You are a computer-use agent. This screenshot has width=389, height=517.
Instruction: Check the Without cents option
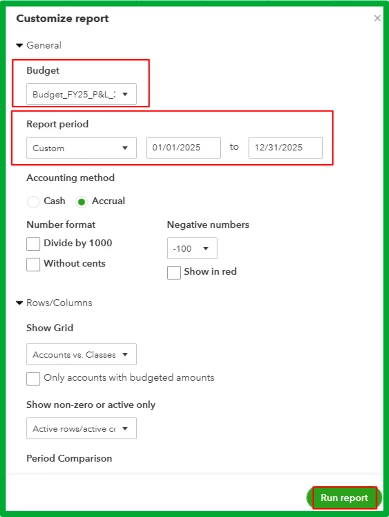(33, 265)
